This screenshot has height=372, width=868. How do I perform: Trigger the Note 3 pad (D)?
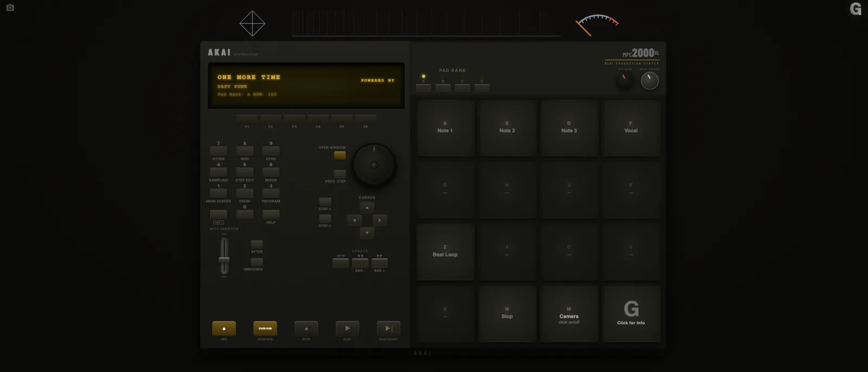(569, 128)
